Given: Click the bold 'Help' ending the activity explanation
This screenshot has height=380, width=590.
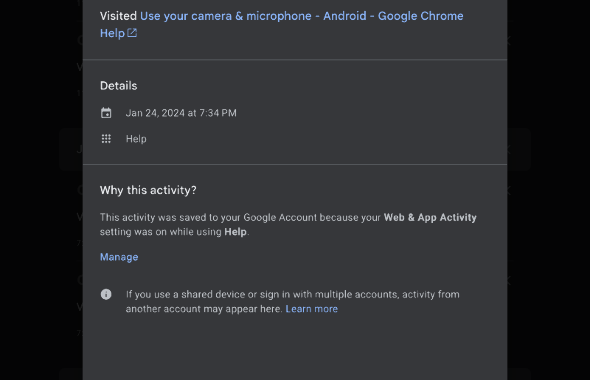Looking at the screenshot, I should pos(236,232).
